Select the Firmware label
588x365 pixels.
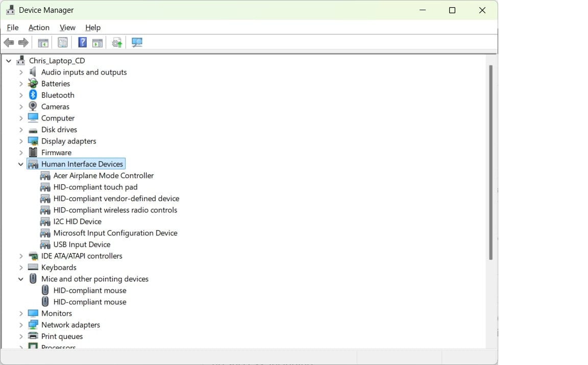tap(56, 153)
